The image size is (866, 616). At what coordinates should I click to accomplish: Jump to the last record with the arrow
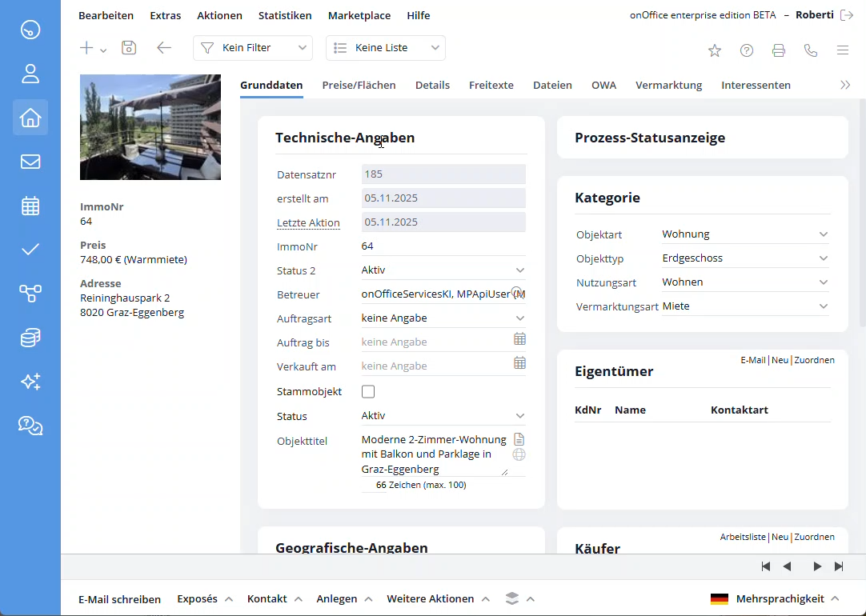(x=838, y=566)
